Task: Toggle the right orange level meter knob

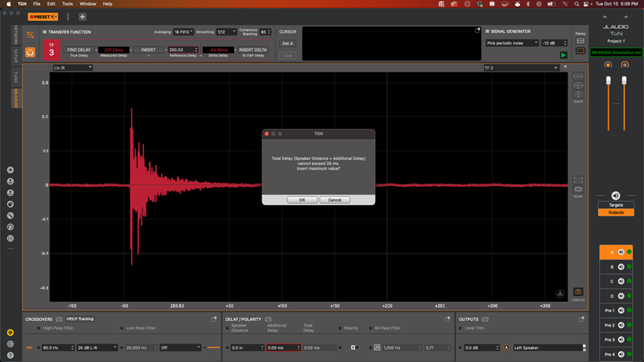Action: click(625, 65)
